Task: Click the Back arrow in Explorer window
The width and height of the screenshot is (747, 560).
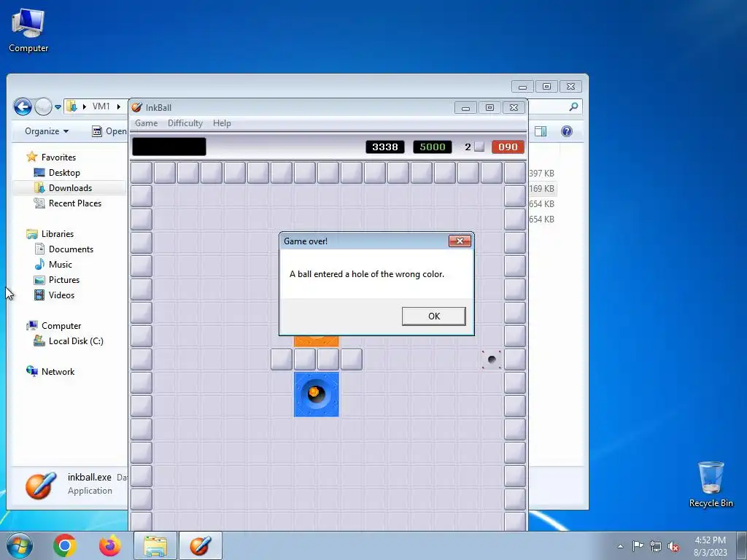Action: pos(23,106)
